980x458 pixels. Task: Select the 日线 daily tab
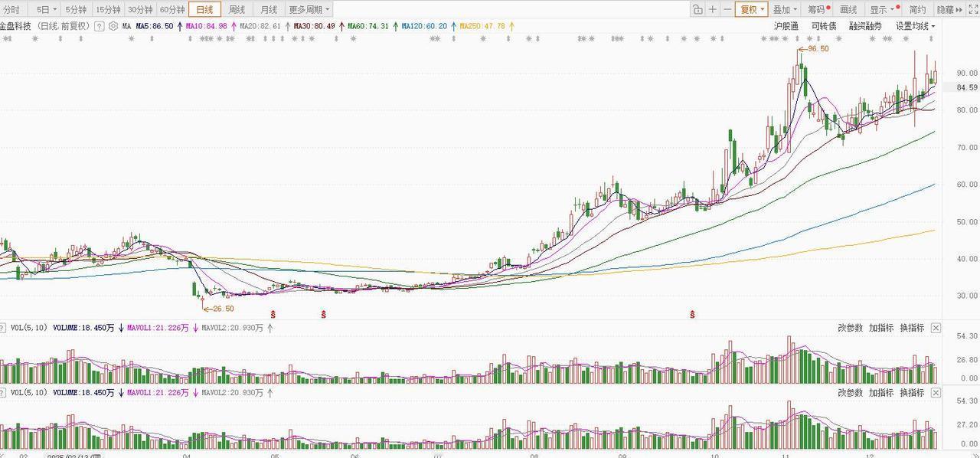pyautogui.click(x=205, y=10)
